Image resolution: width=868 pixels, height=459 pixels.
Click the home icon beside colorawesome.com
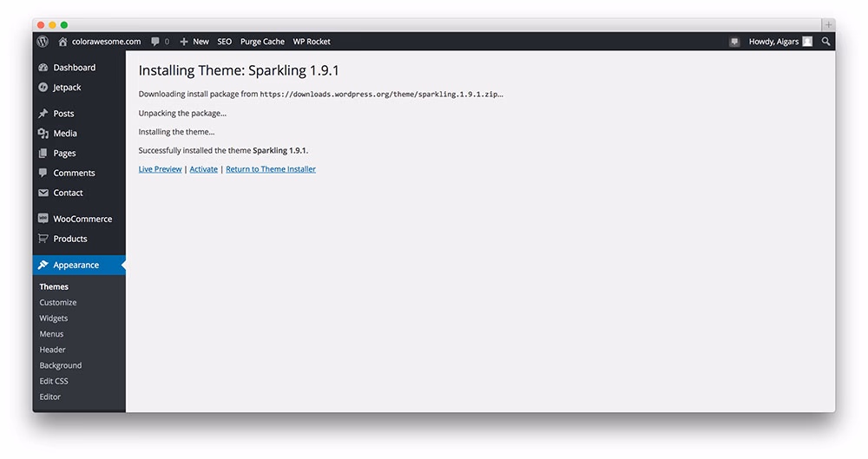pos(62,42)
